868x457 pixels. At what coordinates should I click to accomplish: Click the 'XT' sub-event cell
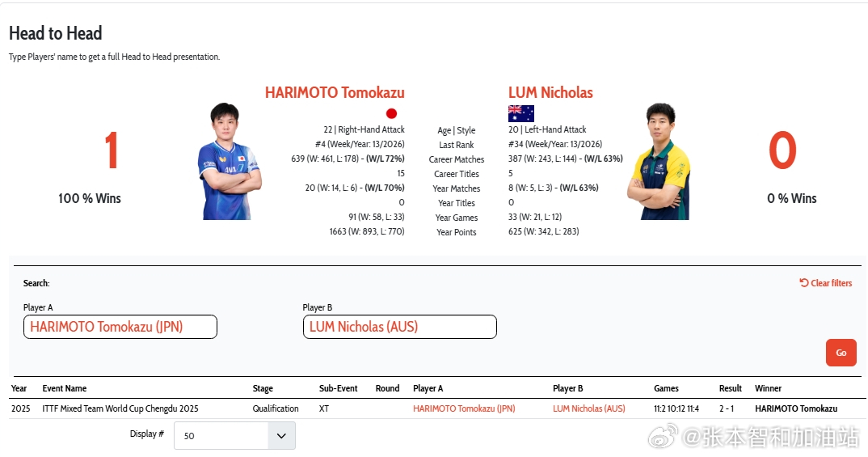[x=324, y=408]
